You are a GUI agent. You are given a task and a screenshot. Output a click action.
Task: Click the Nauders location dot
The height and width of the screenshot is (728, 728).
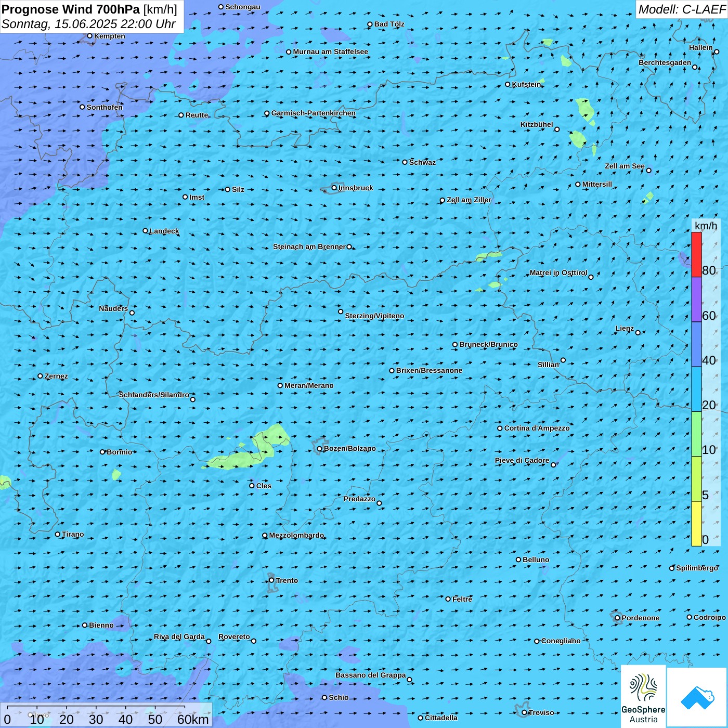132,313
